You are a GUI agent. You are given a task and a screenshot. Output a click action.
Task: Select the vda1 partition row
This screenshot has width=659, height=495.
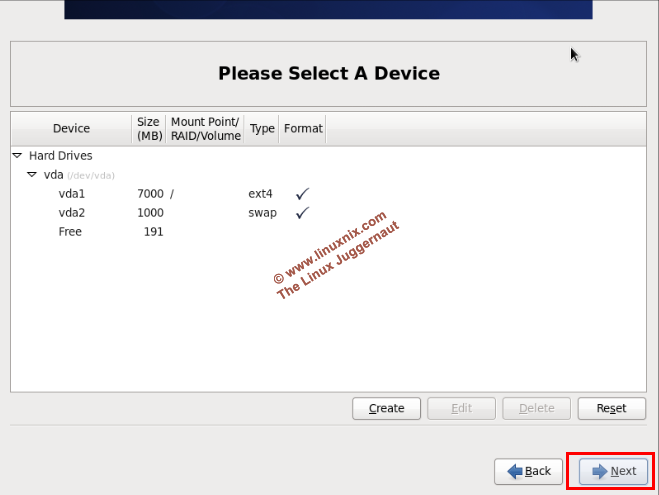72,194
